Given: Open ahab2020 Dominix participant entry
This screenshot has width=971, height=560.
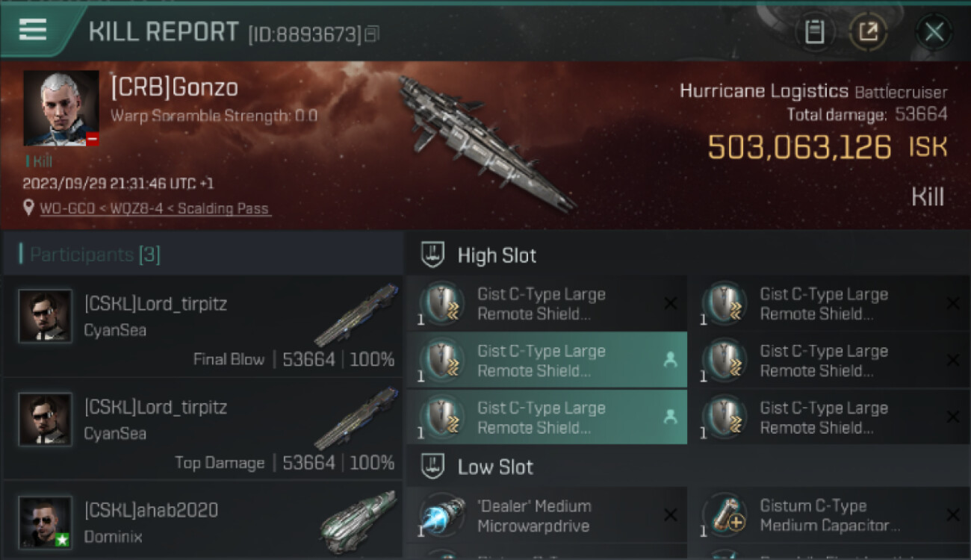Looking at the screenshot, I should point(203,521).
